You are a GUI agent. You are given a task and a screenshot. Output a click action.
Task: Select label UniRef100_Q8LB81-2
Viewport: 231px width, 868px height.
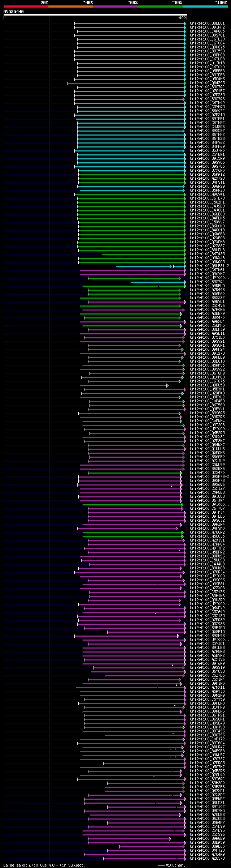209,266
